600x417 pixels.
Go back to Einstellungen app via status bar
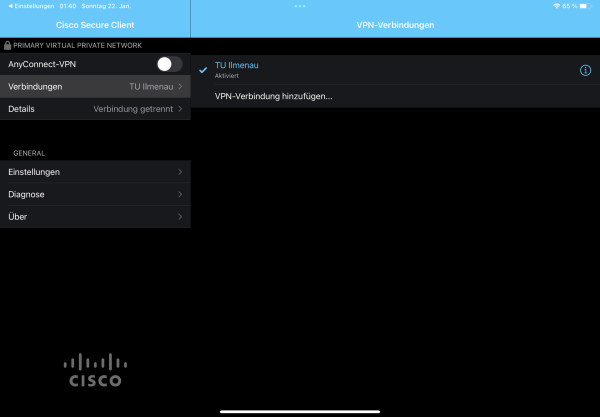[31, 6]
